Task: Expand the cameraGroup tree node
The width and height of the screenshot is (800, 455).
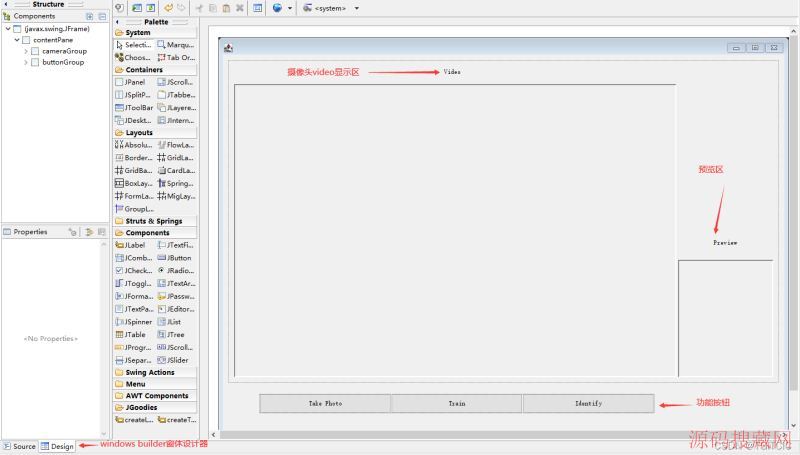Action: (x=26, y=51)
